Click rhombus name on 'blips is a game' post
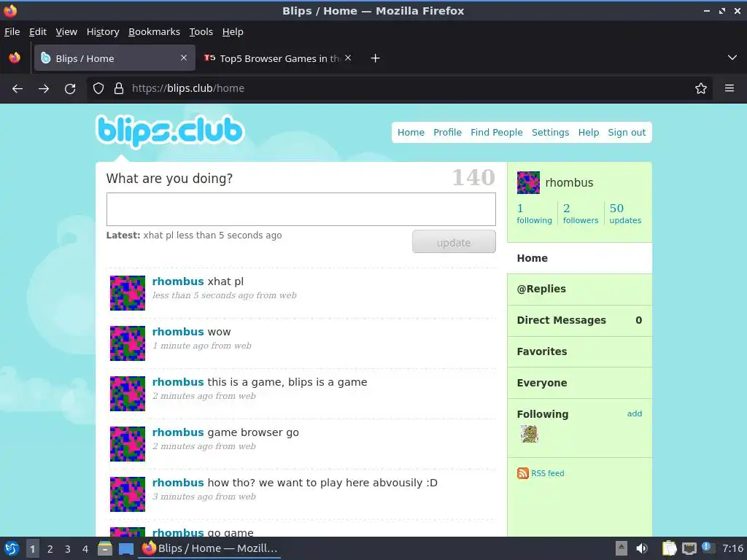The height and width of the screenshot is (560, 747). [x=178, y=382]
